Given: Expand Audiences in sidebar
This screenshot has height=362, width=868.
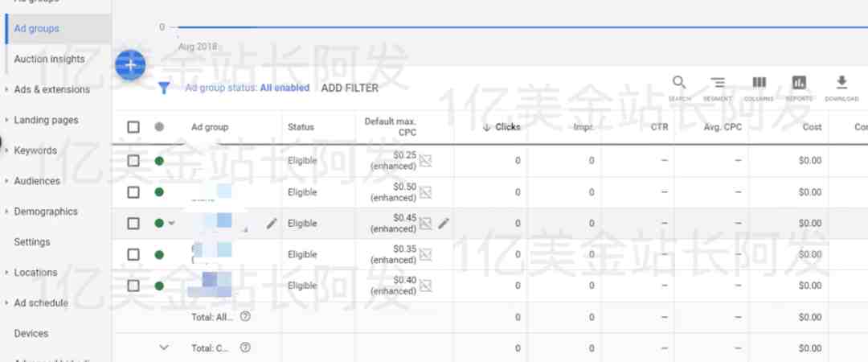Looking at the screenshot, I should [6, 181].
